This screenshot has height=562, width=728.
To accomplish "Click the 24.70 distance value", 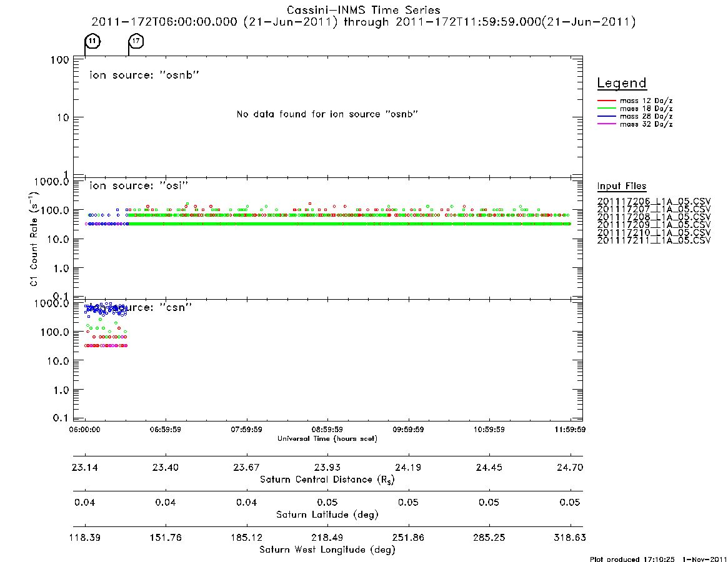I will coord(570,467).
